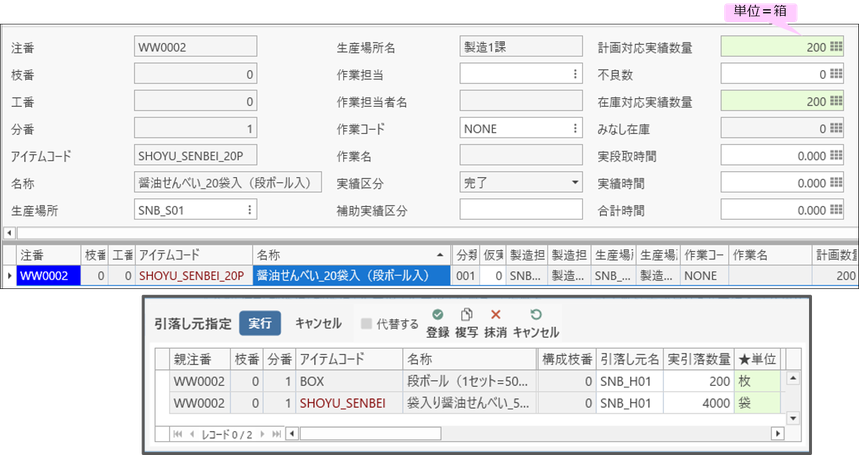Click the 不良数 input field
The width and height of the screenshot is (859, 455).
tap(782, 74)
